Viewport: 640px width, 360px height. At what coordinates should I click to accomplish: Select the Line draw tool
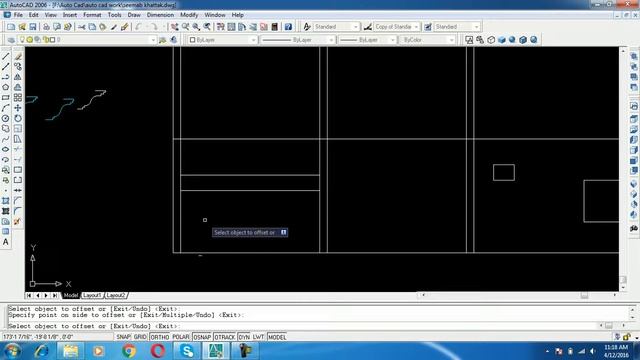pos(6,56)
